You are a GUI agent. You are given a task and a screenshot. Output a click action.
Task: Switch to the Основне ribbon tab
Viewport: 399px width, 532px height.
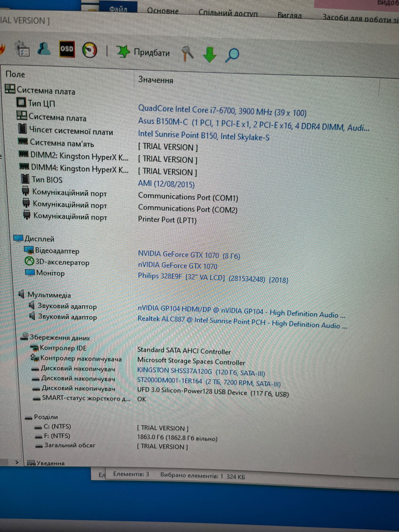point(163,11)
